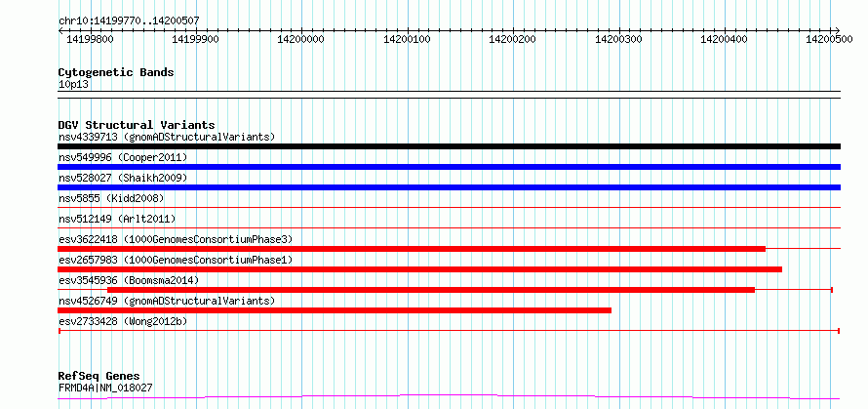868x409 pixels.
Task: Click the right arrowhead of the ruler
Action: pos(838,30)
